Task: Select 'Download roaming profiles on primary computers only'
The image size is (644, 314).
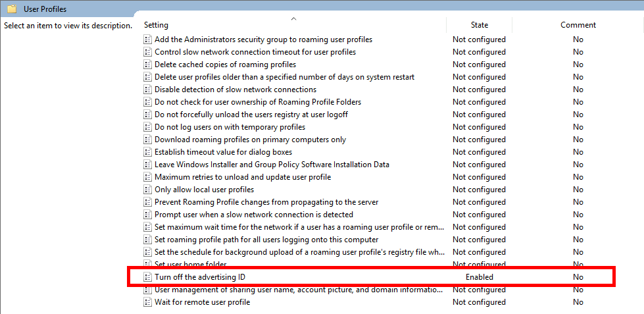Action: [250, 140]
